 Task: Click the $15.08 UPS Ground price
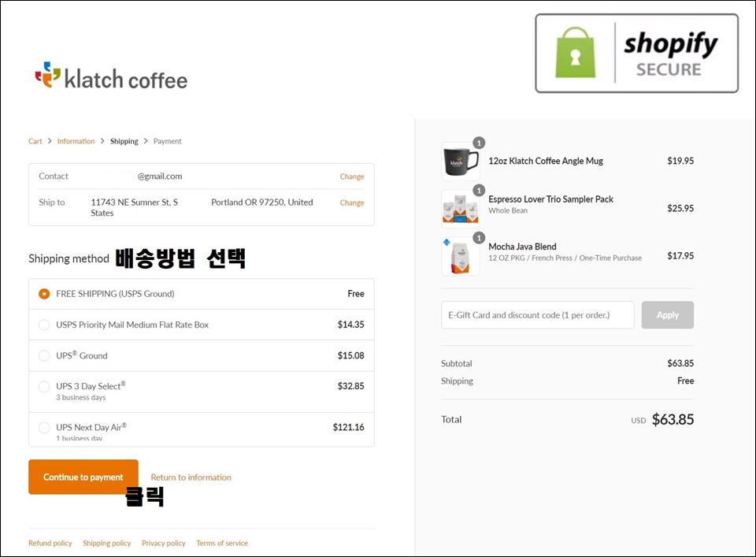point(351,355)
